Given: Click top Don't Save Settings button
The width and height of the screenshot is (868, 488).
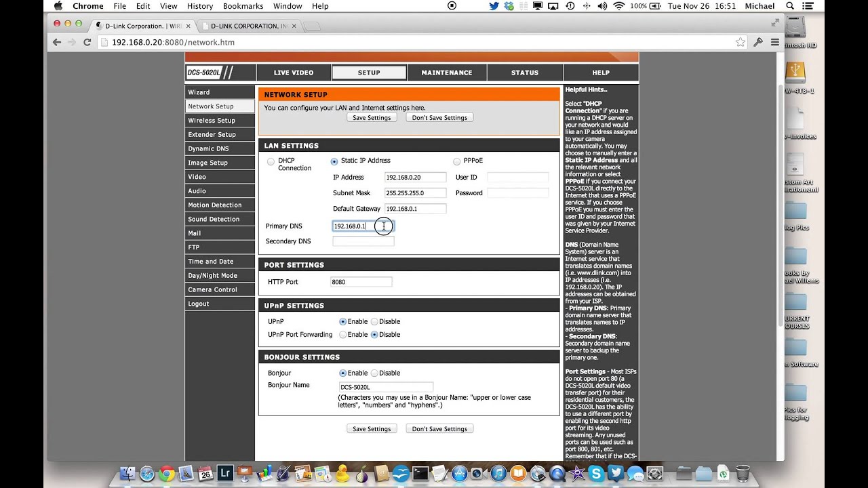Looking at the screenshot, I should (x=439, y=118).
